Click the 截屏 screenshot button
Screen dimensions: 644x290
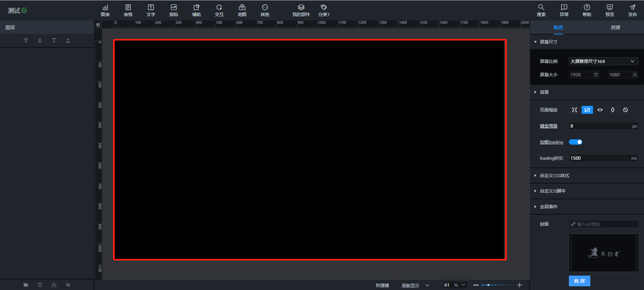point(579,281)
